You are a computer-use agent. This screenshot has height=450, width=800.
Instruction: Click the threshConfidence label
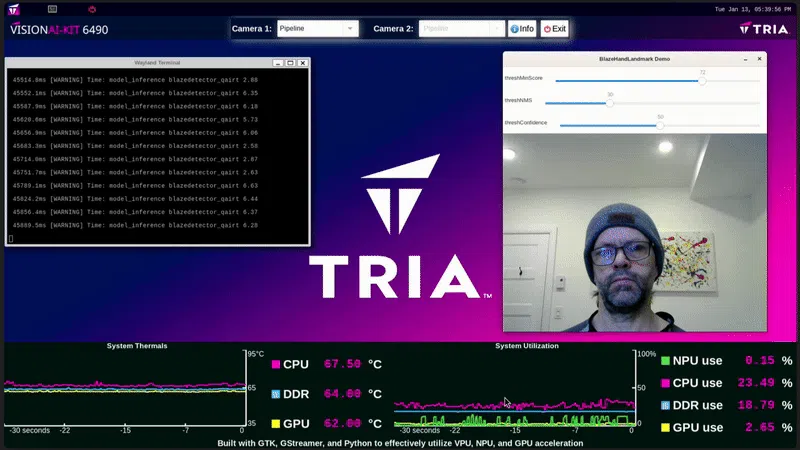[x=526, y=123]
